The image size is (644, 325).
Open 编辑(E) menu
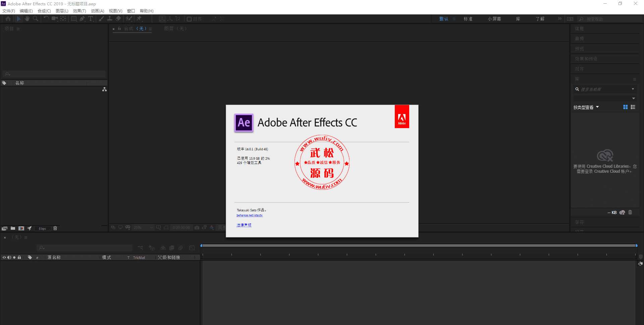26,11
